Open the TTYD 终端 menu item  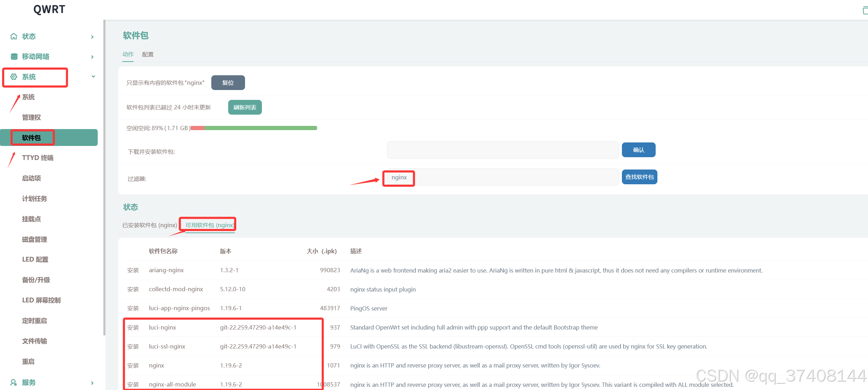38,158
